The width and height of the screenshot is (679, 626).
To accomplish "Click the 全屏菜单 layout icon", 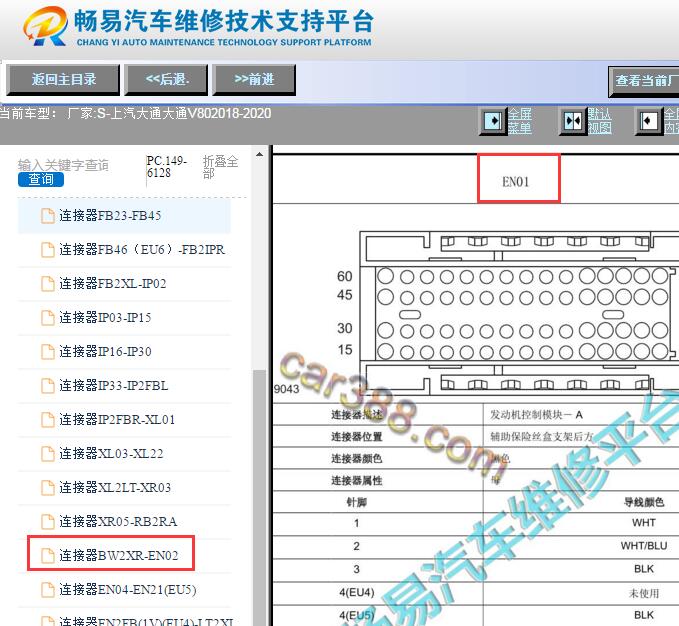I will 493,121.
